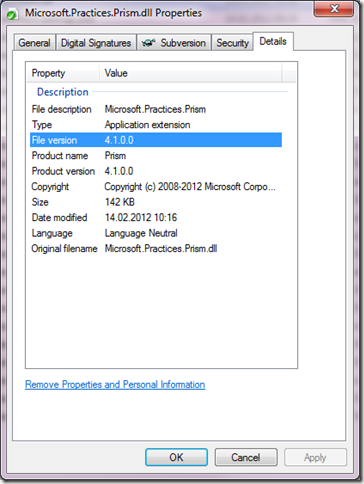Open the Subversion tab
This screenshot has width=364, height=484.
[174, 43]
